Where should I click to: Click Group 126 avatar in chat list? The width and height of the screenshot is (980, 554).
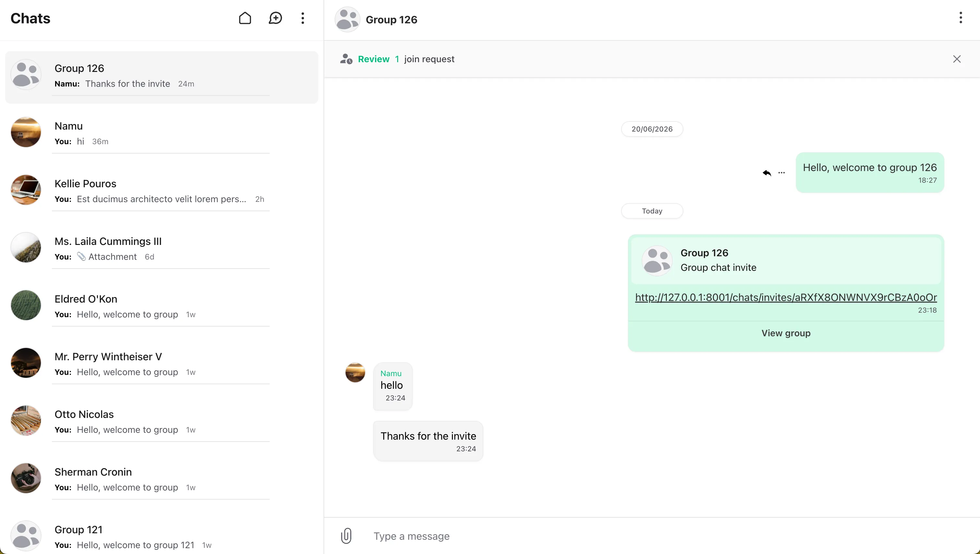tap(26, 75)
